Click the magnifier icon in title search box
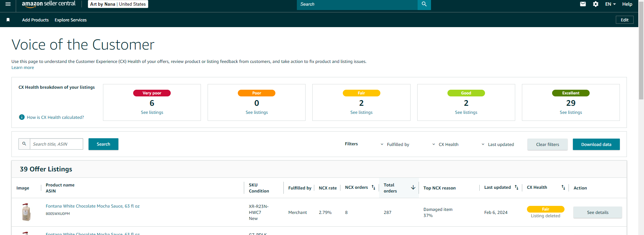 (24, 144)
